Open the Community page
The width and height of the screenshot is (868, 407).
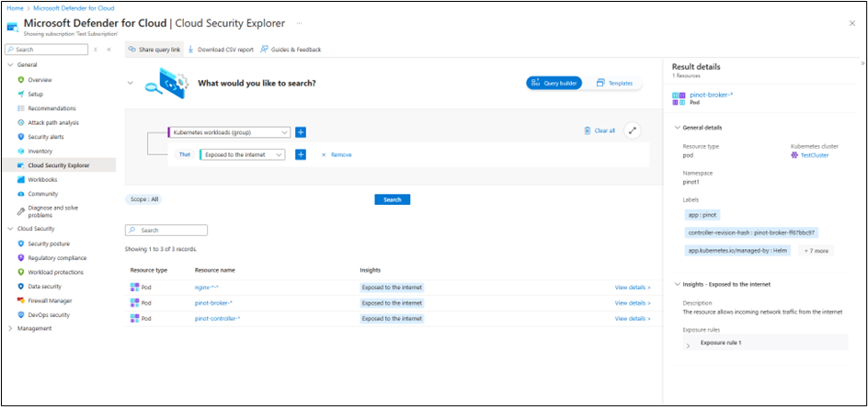point(42,194)
